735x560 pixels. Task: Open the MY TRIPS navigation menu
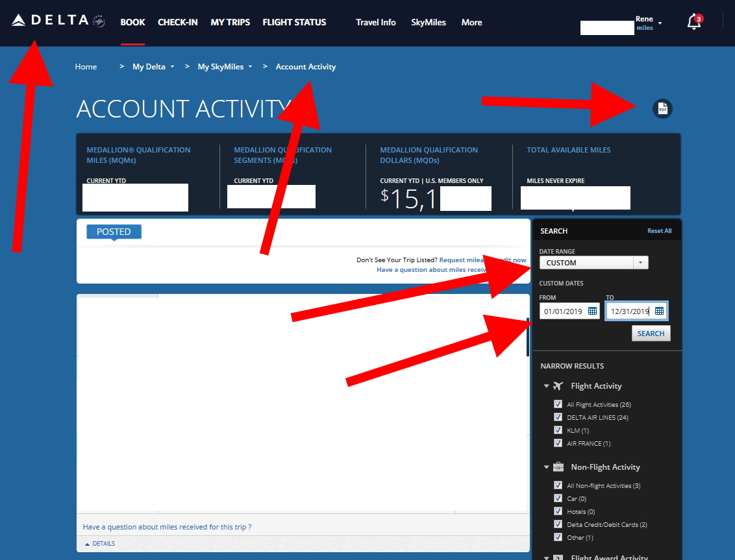pyautogui.click(x=230, y=21)
